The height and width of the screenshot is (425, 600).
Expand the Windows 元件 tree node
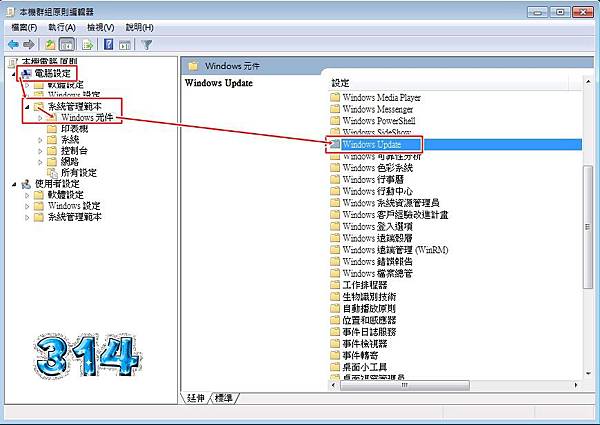click(x=40, y=118)
